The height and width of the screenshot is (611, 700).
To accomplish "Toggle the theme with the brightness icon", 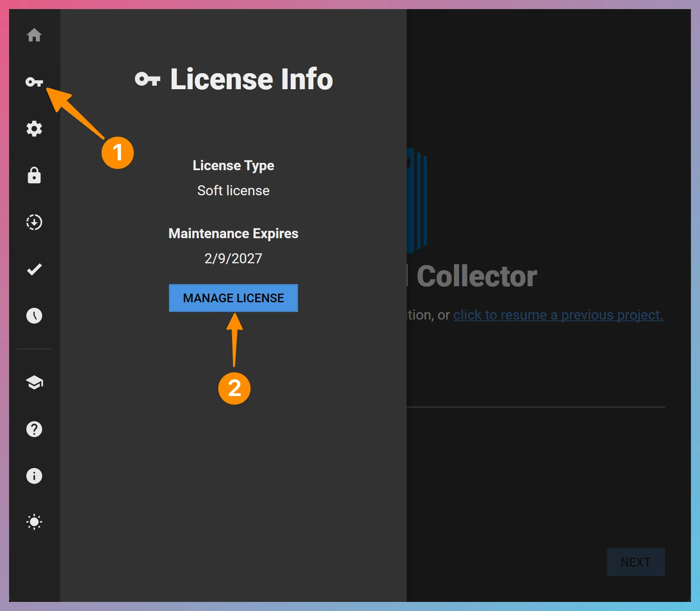I will pos(34,522).
